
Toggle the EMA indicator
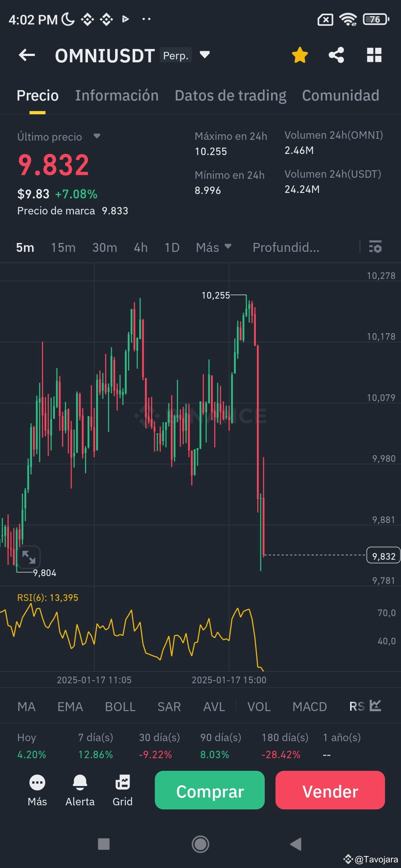pyautogui.click(x=70, y=707)
